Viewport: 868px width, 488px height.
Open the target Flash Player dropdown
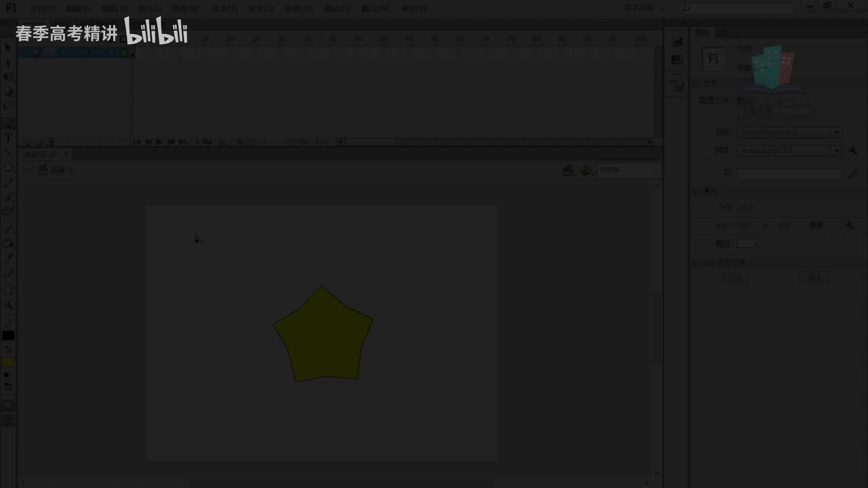click(789, 133)
